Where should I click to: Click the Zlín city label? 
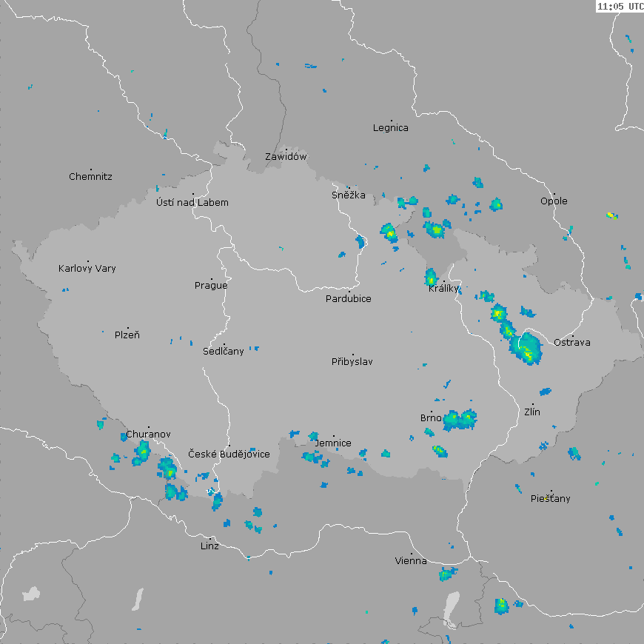pyautogui.click(x=532, y=412)
